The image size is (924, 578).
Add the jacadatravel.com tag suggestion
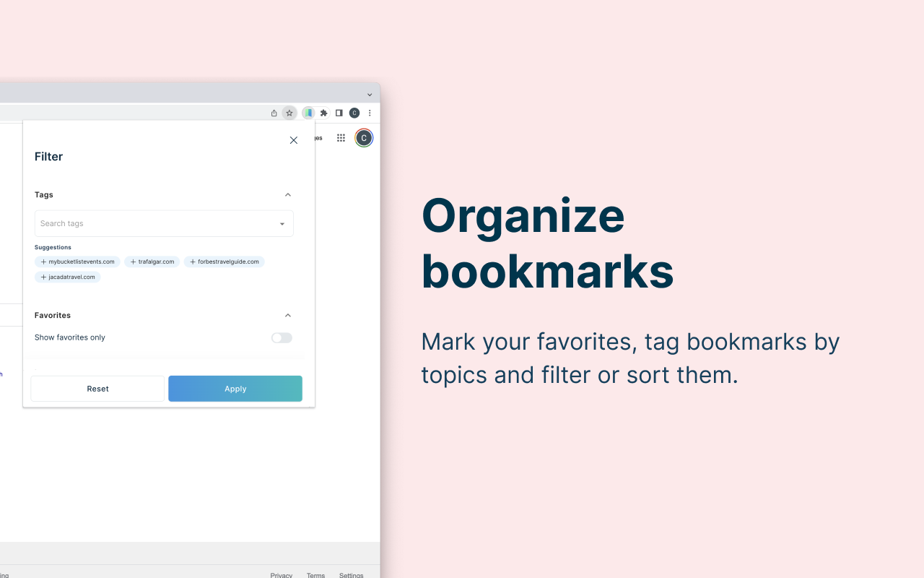point(67,277)
